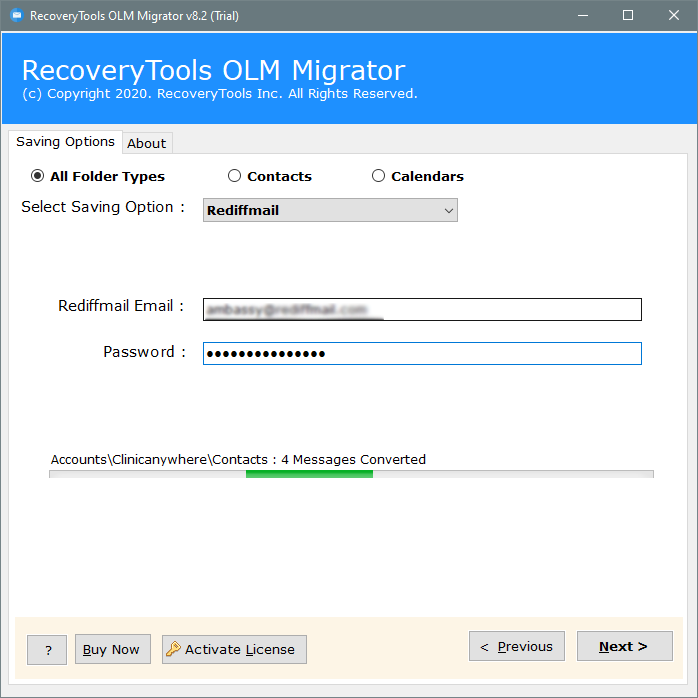This screenshot has height=698, width=698.
Task: Focus the Password input field
Action: point(422,353)
